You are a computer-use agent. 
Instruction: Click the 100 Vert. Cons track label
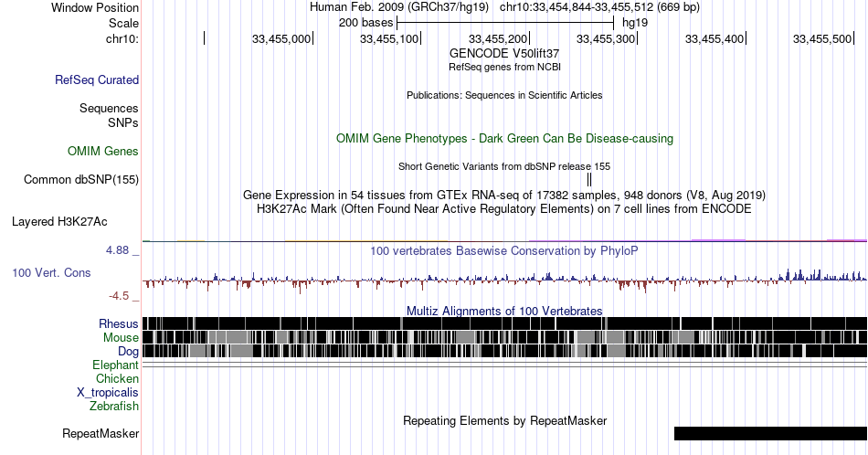[51, 272]
